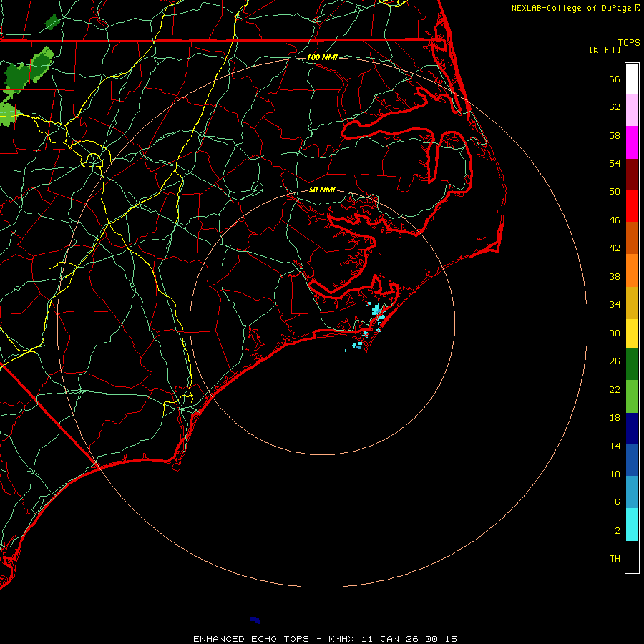Viewport: 644px width, 644px height.
Task: Click the "50" scale label
Action: click(615, 192)
